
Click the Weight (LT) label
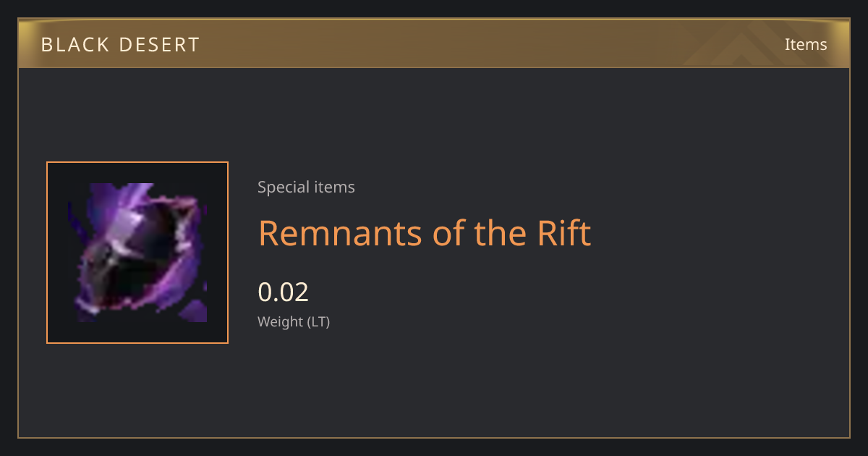click(294, 322)
